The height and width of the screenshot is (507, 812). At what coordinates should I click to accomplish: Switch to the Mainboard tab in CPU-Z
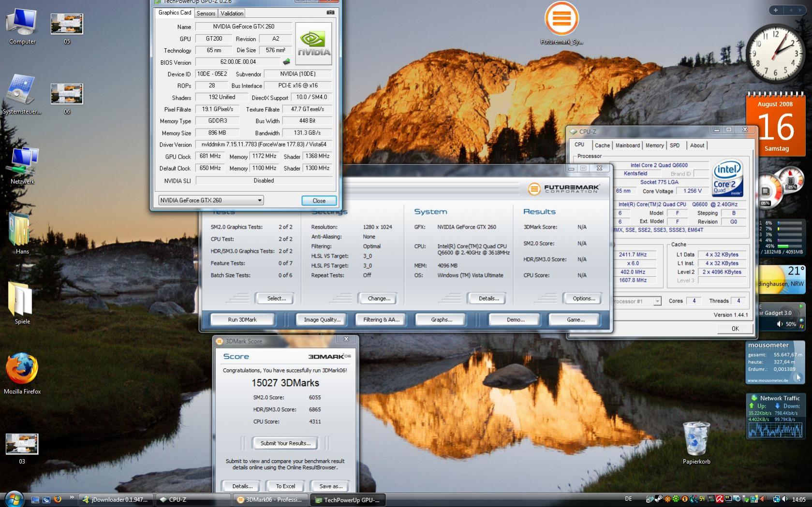tap(628, 145)
